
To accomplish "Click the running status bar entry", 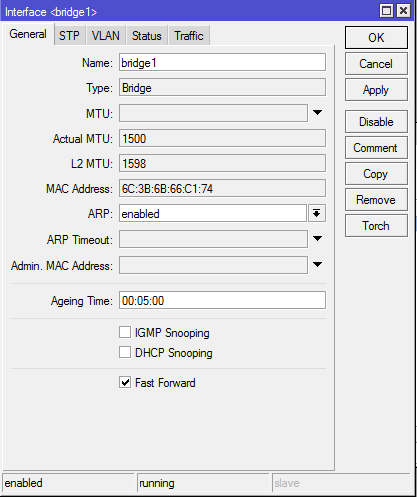I will [x=203, y=483].
